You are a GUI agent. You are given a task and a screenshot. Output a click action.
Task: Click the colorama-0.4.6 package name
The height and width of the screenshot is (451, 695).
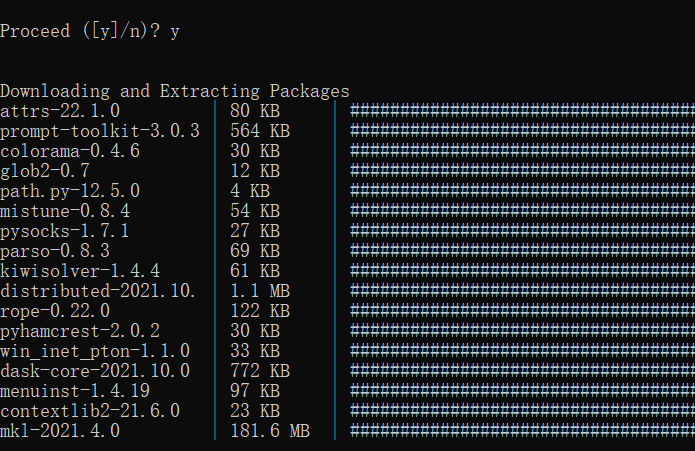pyautogui.click(x=70, y=151)
